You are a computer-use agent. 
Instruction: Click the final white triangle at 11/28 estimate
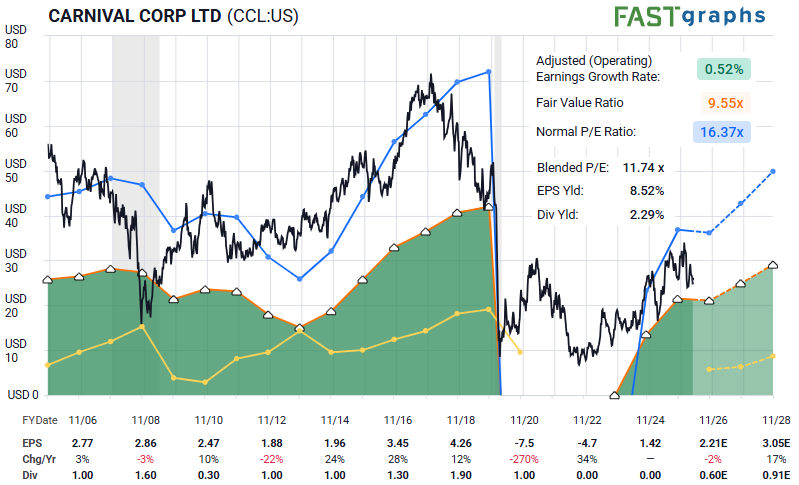coord(773,265)
